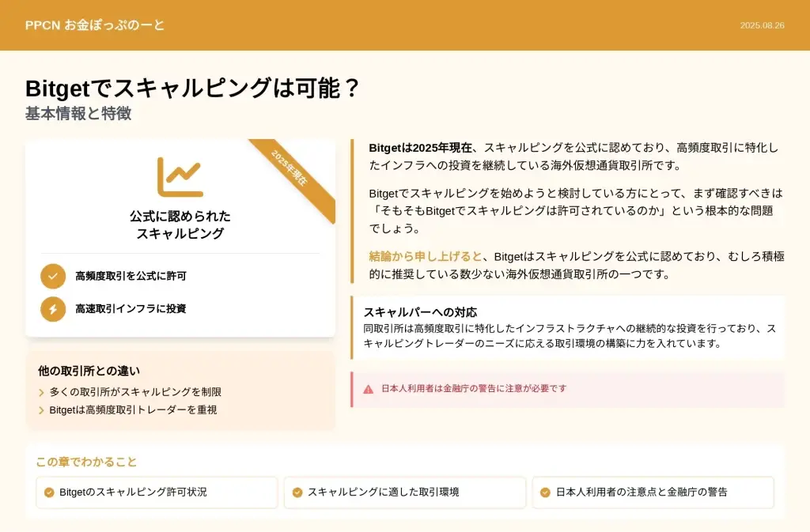The height and width of the screenshot is (532, 810).
Task: Click the この章でわかること section heading
Action: (86, 462)
